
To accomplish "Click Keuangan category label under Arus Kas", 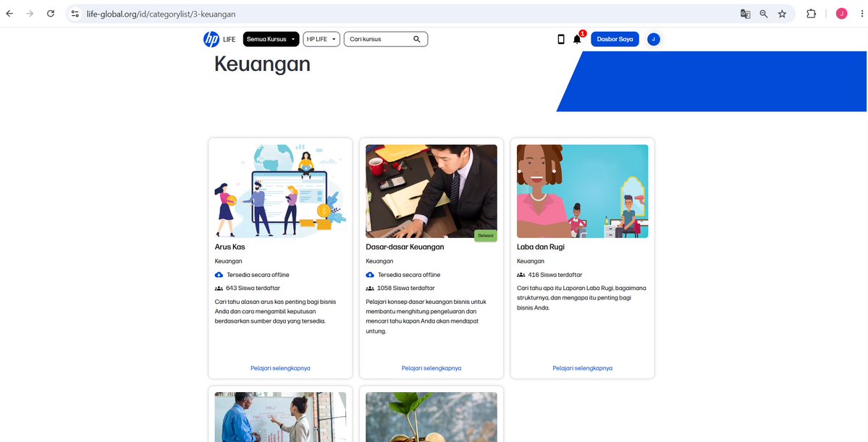I will click(229, 261).
